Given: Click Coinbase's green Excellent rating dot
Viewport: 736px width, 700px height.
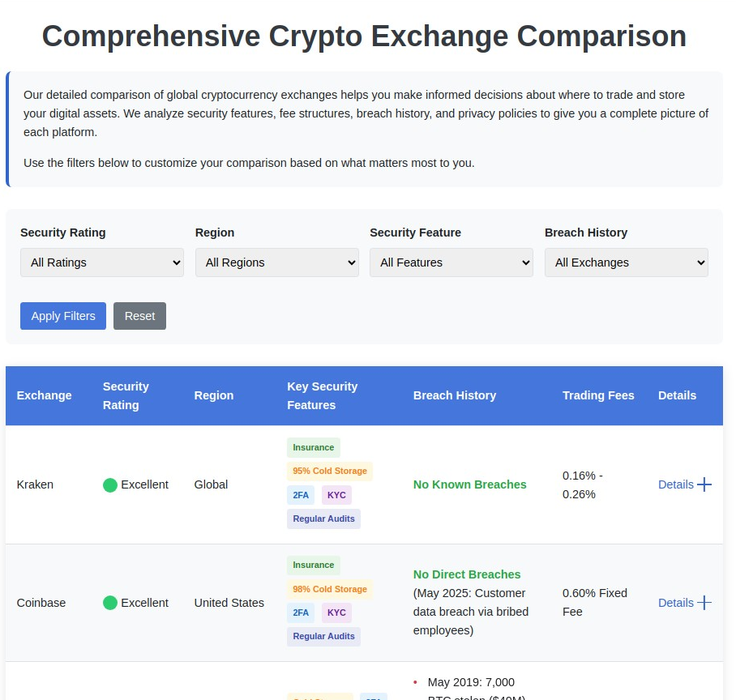Looking at the screenshot, I should click(110, 604).
